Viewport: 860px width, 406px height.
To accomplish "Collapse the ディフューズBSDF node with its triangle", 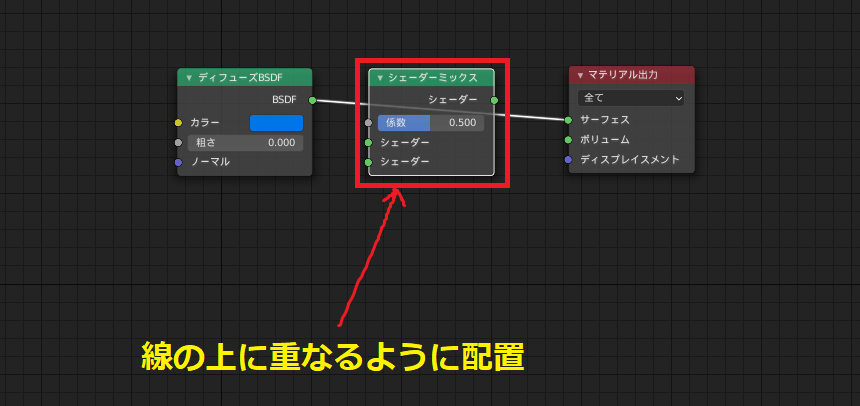I will pyautogui.click(x=189, y=78).
